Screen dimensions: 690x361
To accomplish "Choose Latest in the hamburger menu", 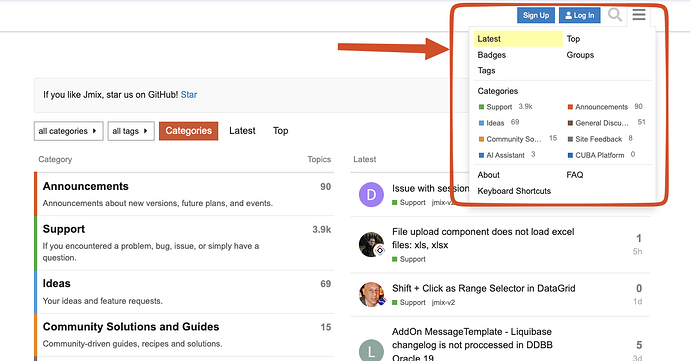I will click(x=518, y=39).
